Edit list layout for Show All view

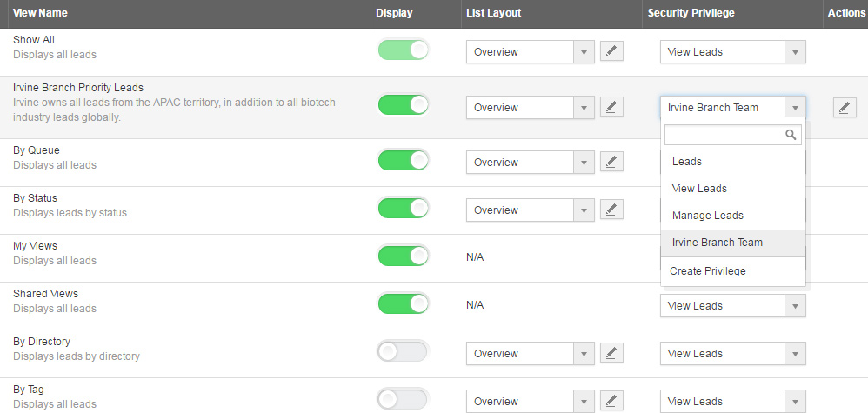point(612,52)
